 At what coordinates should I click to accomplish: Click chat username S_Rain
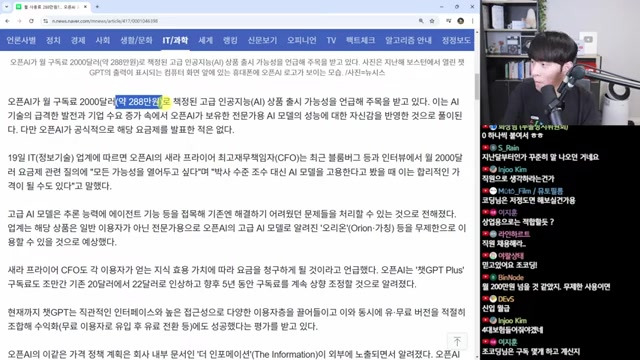pyautogui.click(x=509, y=148)
